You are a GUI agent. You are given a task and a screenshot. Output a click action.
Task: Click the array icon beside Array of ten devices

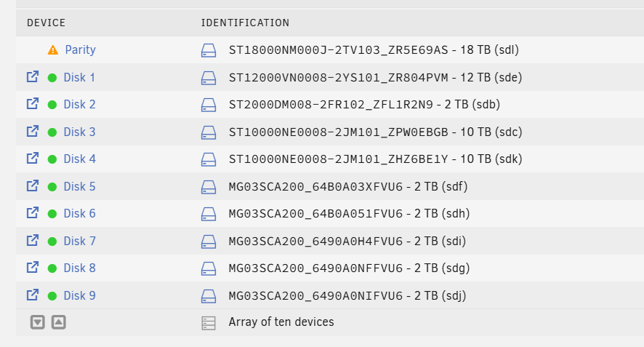pos(209,323)
